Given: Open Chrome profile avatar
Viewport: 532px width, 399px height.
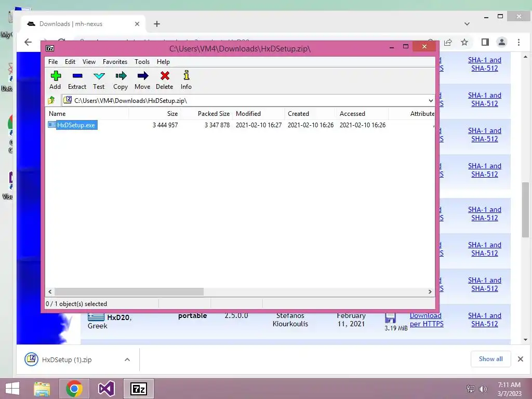Looking at the screenshot, I should pos(501,42).
